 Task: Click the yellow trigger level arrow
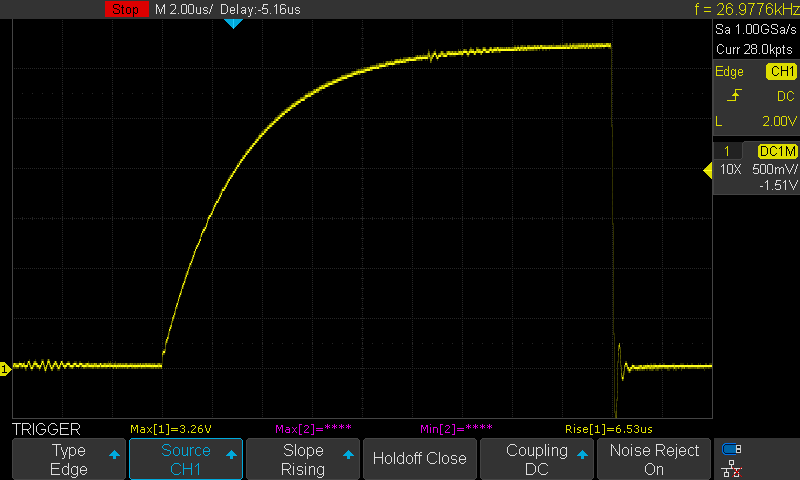[706, 171]
